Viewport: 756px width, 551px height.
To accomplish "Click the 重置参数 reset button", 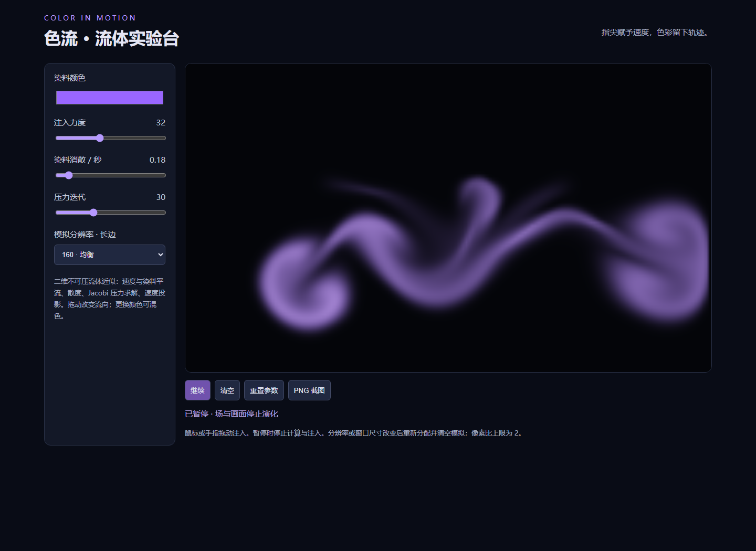I will tap(264, 390).
